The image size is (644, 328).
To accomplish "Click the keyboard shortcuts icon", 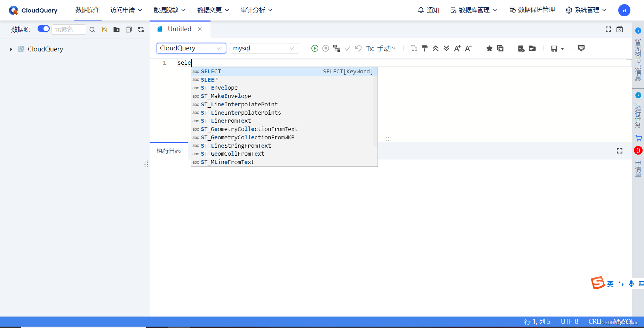I will click(x=581, y=48).
